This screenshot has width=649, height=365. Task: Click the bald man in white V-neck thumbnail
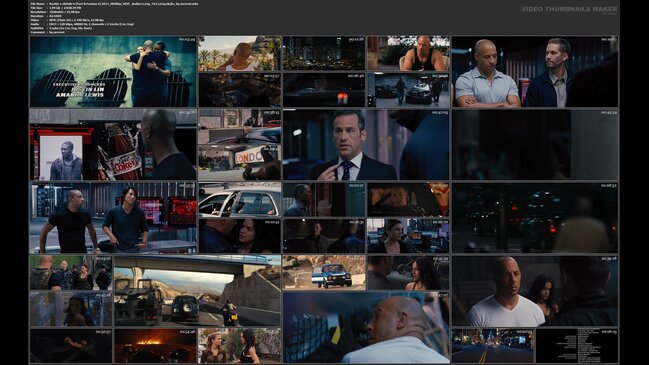tap(535, 291)
